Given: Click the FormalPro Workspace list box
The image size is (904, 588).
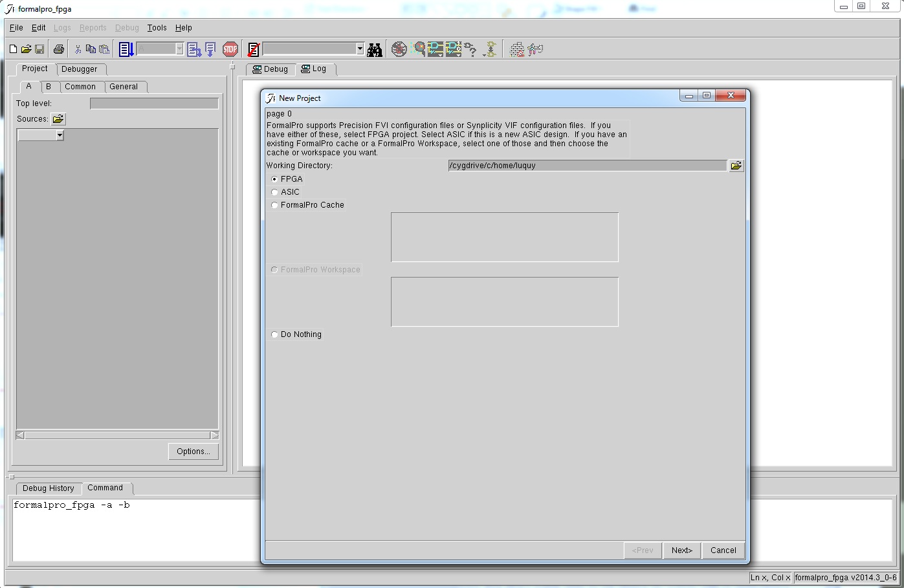Looking at the screenshot, I should click(505, 302).
